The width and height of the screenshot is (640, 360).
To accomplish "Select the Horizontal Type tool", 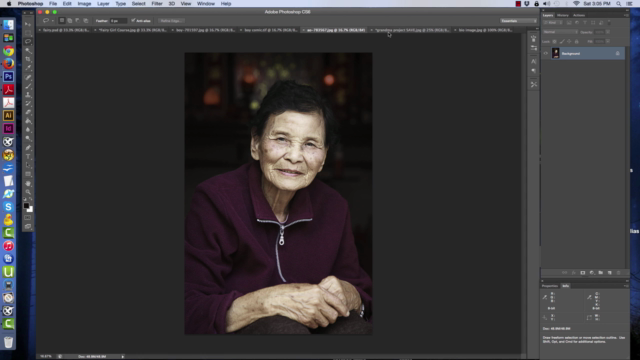I will click(28, 157).
